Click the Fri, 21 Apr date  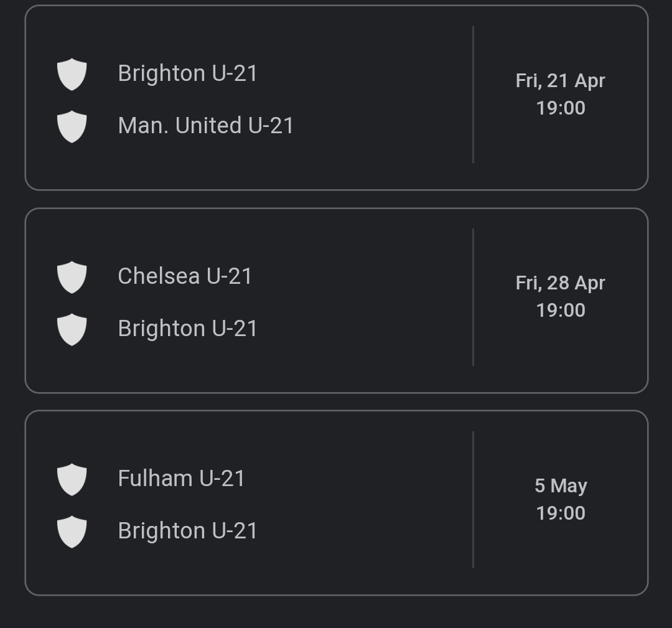(x=561, y=81)
